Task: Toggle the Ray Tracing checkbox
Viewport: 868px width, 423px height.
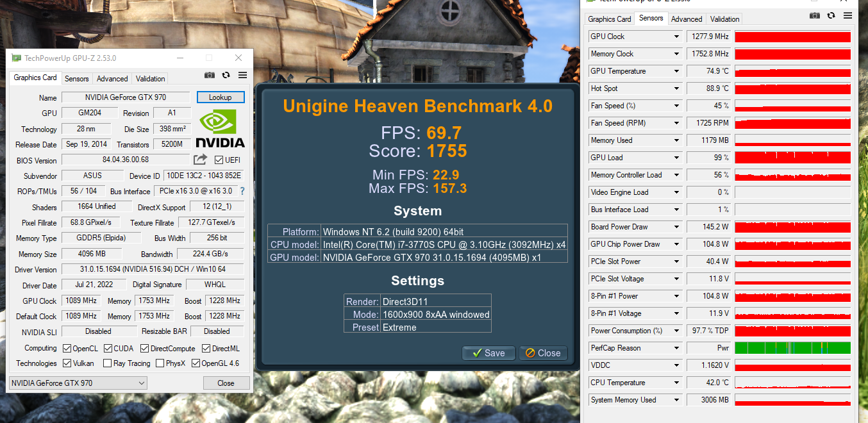Action: [107, 363]
